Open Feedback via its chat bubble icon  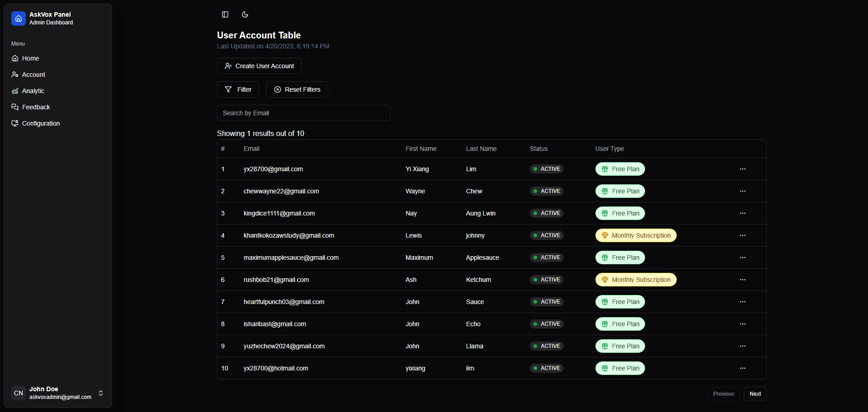[15, 107]
